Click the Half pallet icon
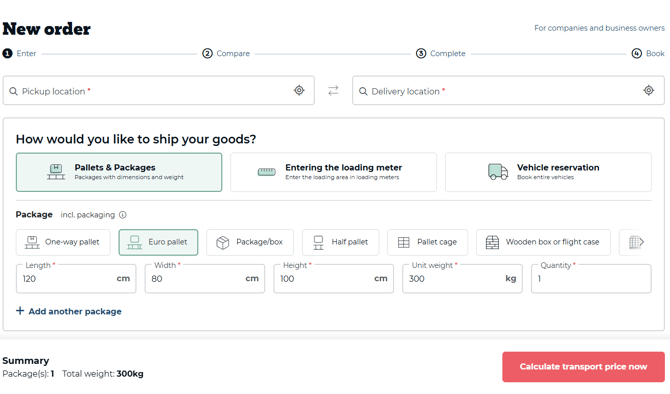 point(318,242)
